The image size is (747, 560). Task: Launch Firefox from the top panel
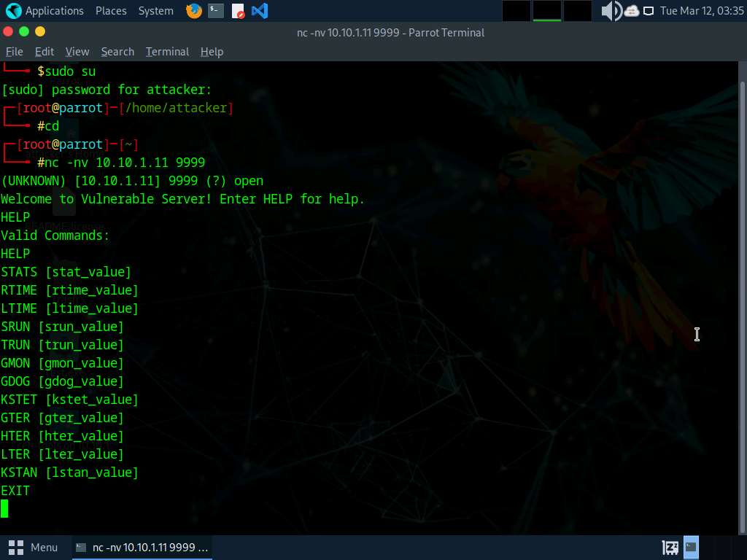(x=194, y=10)
